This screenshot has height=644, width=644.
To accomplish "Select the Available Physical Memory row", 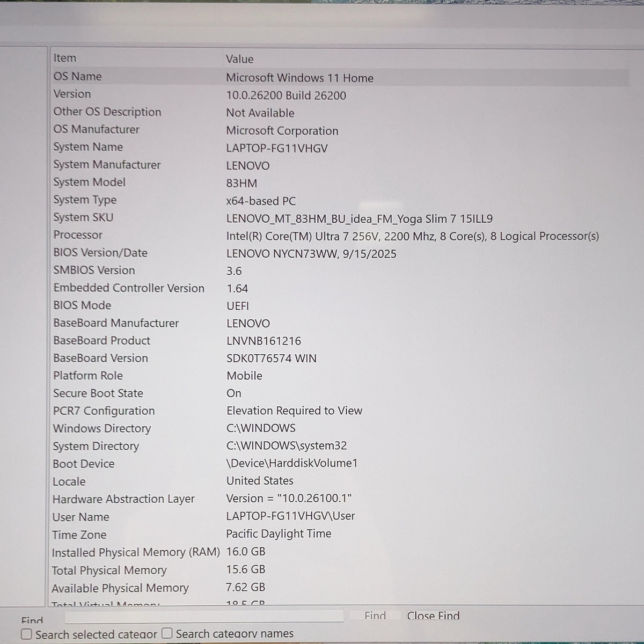I will 340,588.
